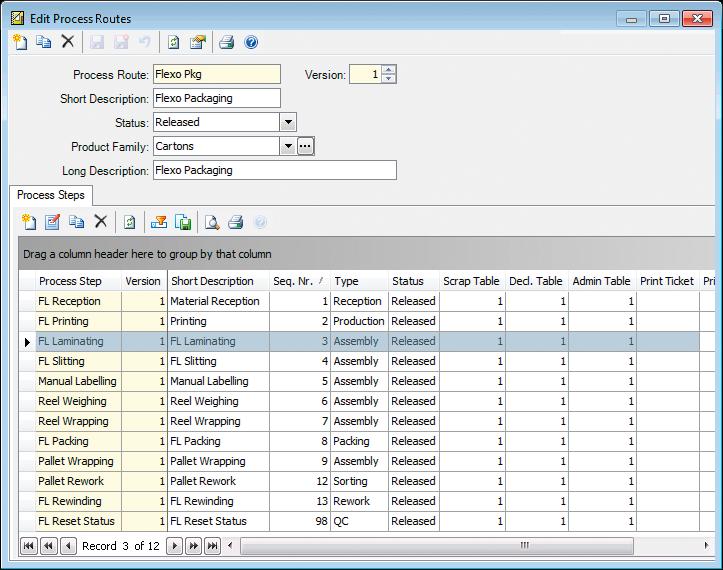This screenshot has width=723, height=570.
Task: Click the orange export icon in grid toolbar
Action: point(159,222)
